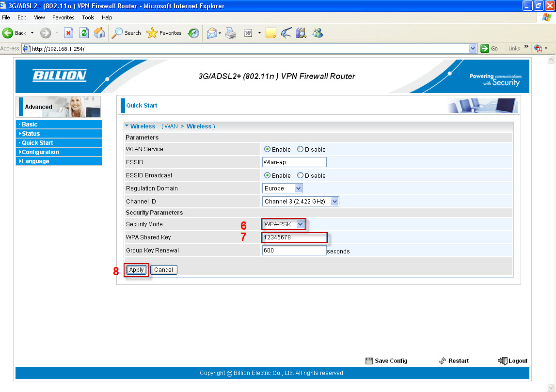Click page icon in address bar

(x=26, y=48)
